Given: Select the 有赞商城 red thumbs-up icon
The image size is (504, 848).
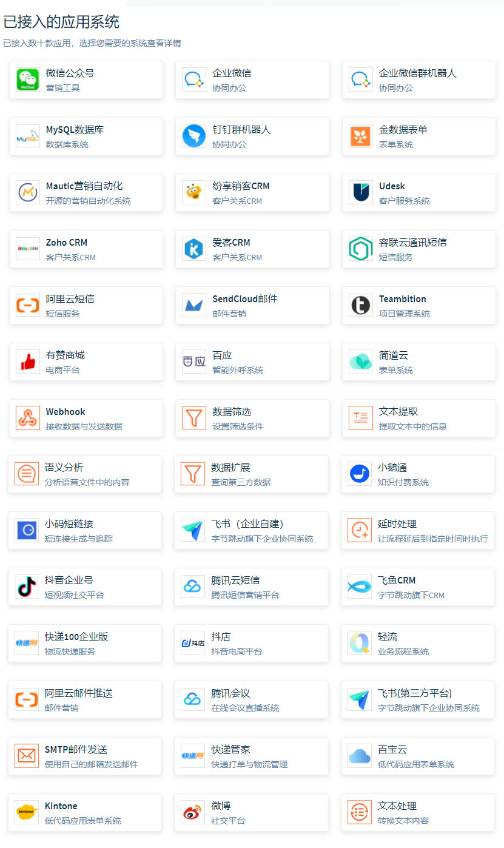Looking at the screenshot, I should pyautogui.click(x=28, y=362).
